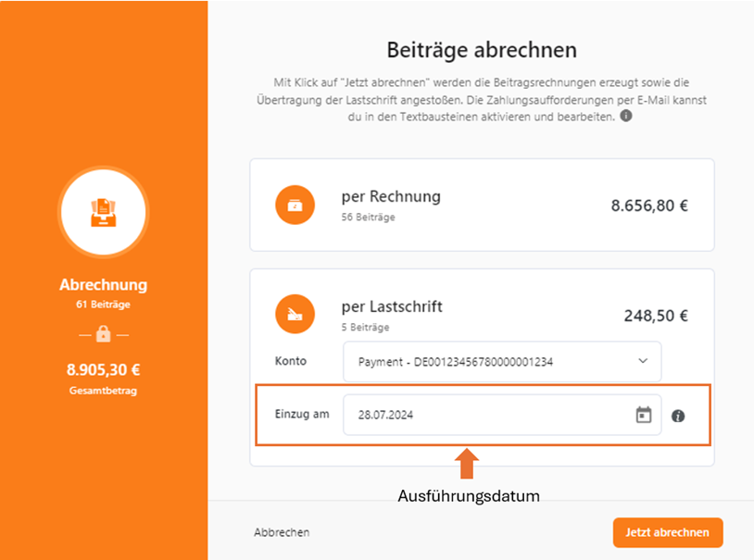This screenshot has width=754, height=560.
Task: Click the lock icon under 61 Beiträge
Action: tap(104, 333)
